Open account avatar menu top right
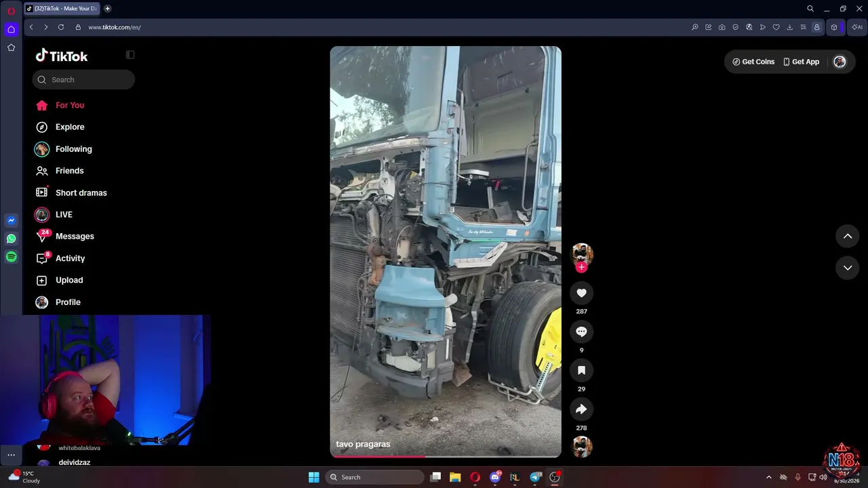This screenshot has width=868, height=488. click(840, 62)
